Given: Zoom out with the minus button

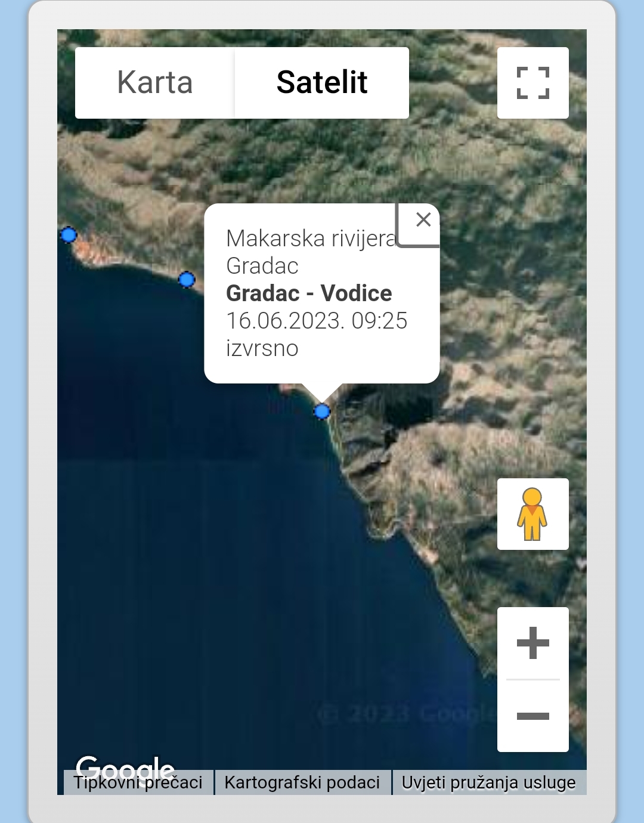Looking at the screenshot, I should point(532,716).
